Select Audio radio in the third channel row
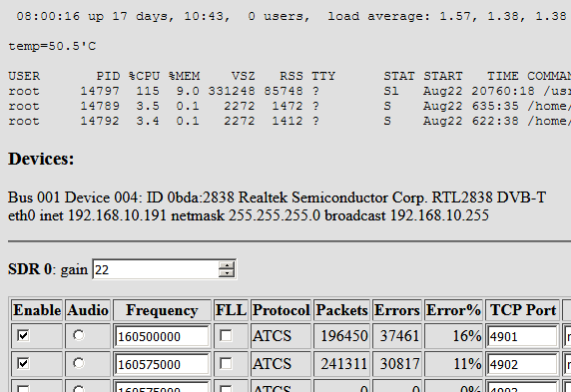 [79, 389]
